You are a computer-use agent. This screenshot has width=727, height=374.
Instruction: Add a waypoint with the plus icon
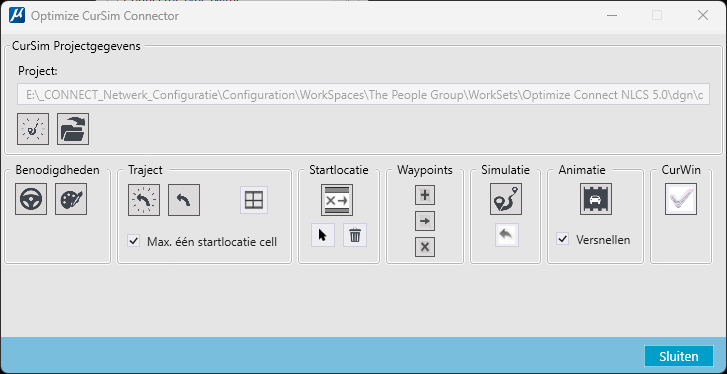[425, 196]
